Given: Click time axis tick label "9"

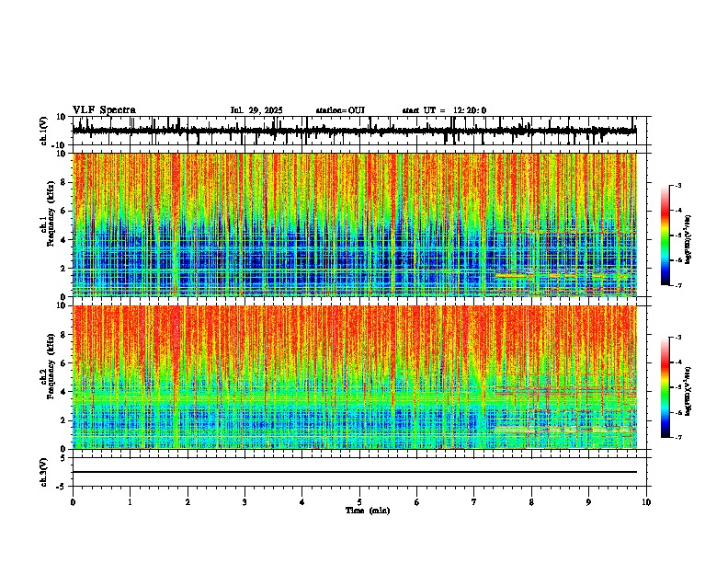Looking at the screenshot, I should click(x=588, y=502).
